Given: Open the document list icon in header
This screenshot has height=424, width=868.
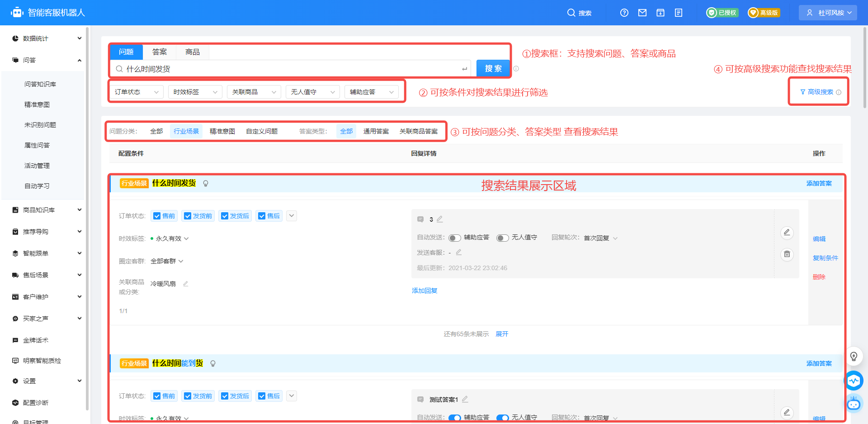Looking at the screenshot, I should point(679,13).
